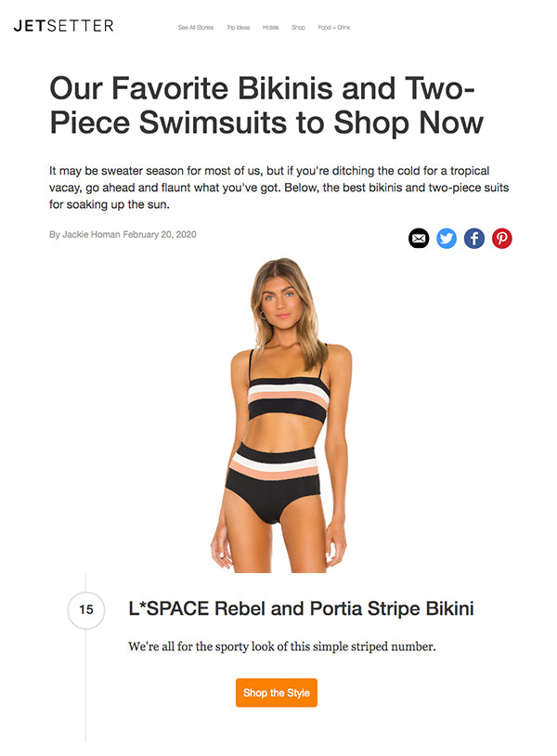557x756 pixels.
Task: Share article via the email envelope icon
Action: click(x=419, y=238)
